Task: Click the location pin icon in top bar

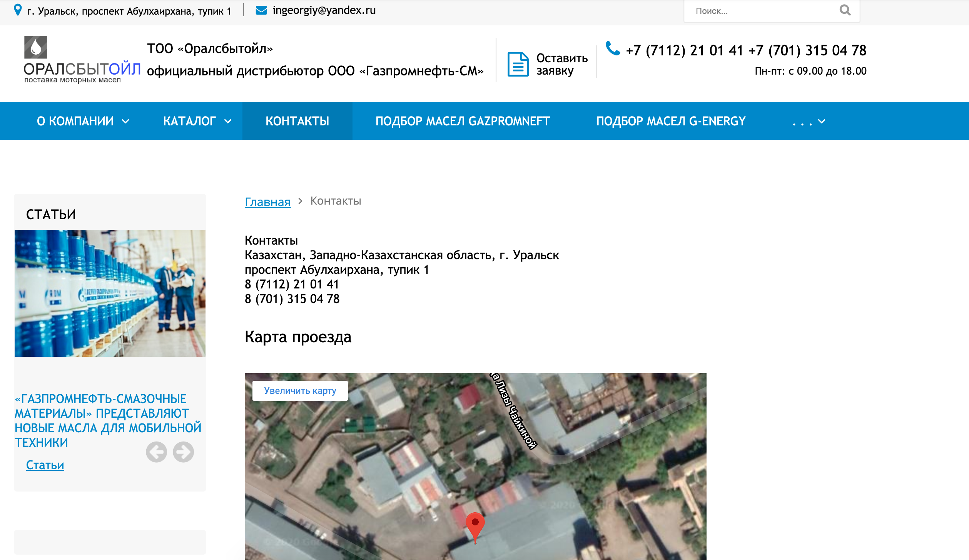Action: pos(18,10)
